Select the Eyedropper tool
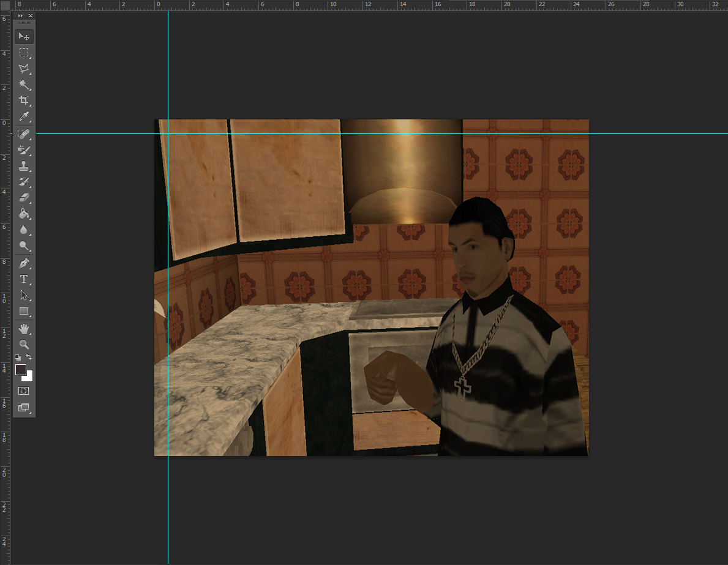 (24, 116)
